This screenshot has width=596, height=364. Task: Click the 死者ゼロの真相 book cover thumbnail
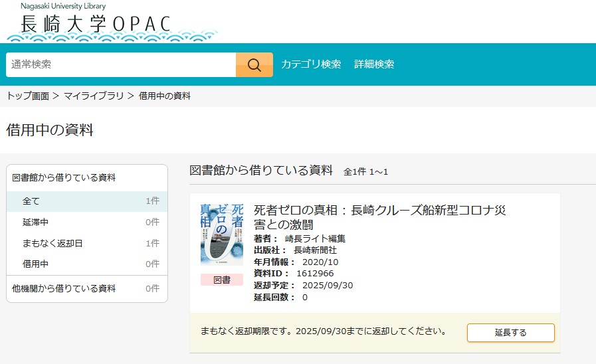point(222,234)
